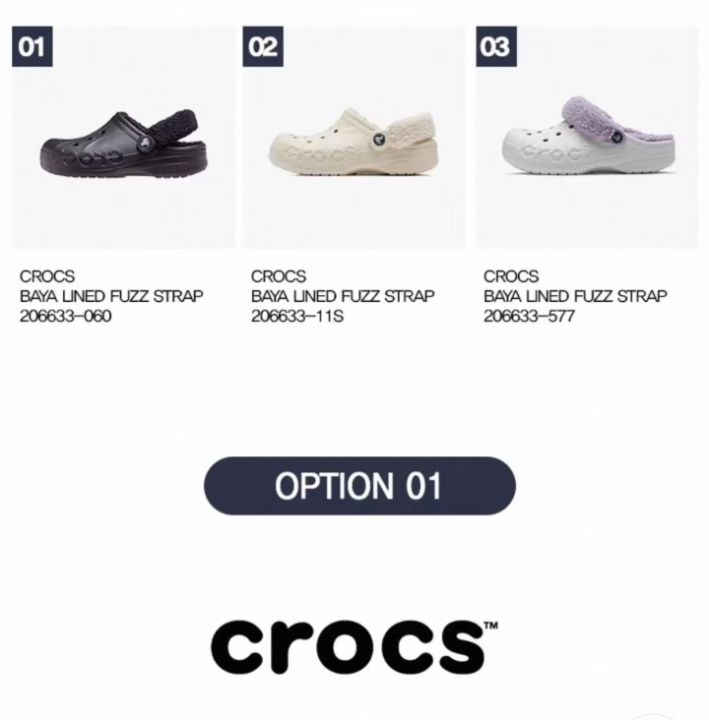This screenshot has width=709, height=720.
Task: Click first BAYA LINED FUZZ STRAP title
Action: pyautogui.click(x=111, y=297)
